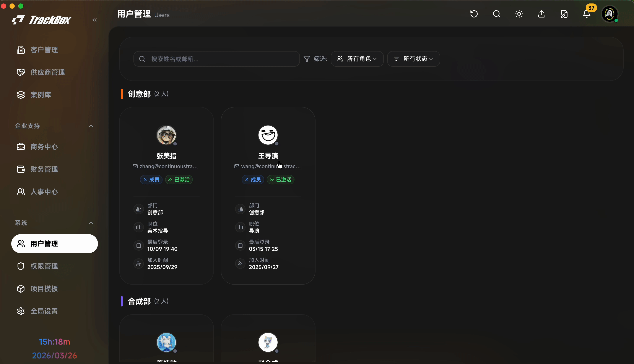Collapse the 系统 section
The height and width of the screenshot is (364, 634).
coord(91,223)
